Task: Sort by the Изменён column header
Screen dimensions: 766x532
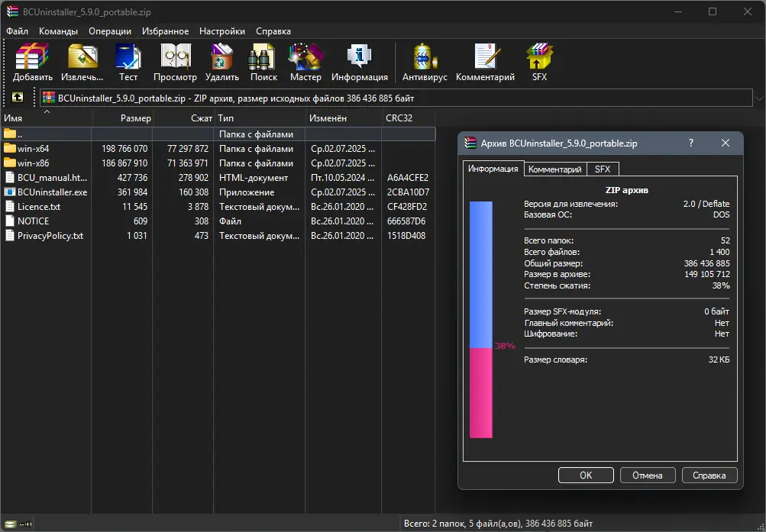Action: (x=344, y=118)
